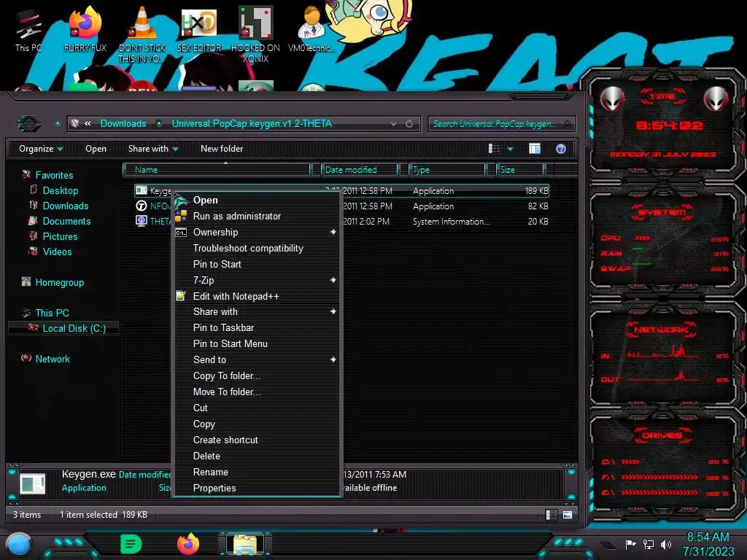Choose Delete from the context menu
Viewport: 747px width, 560px height.
257,456
